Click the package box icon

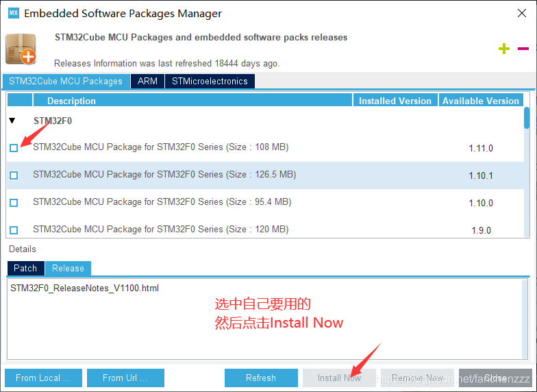pos(21,49)
